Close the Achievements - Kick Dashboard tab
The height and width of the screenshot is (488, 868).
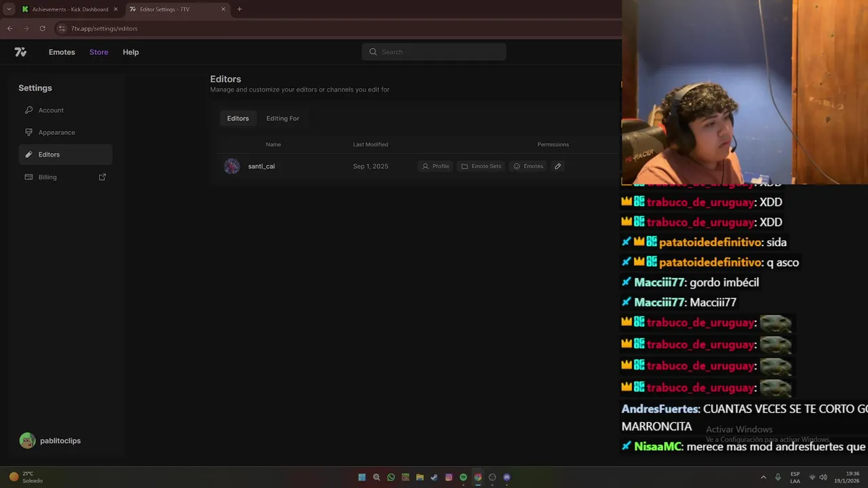click(x=115, y=9)
